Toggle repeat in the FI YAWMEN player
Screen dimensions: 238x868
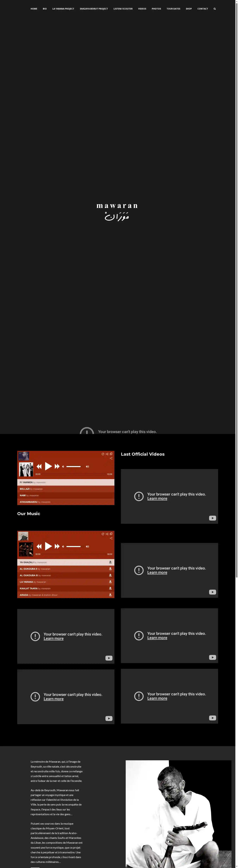point(103,454)
